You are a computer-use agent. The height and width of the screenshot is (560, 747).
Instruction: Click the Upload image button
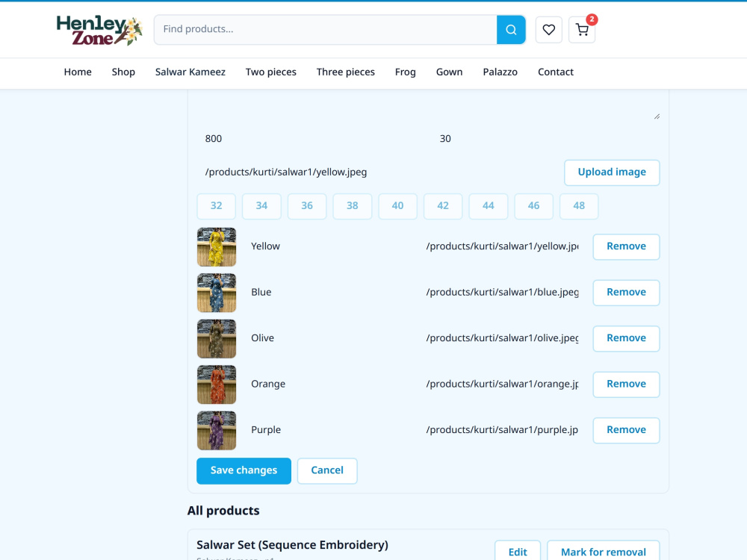[x=612, y=172]
